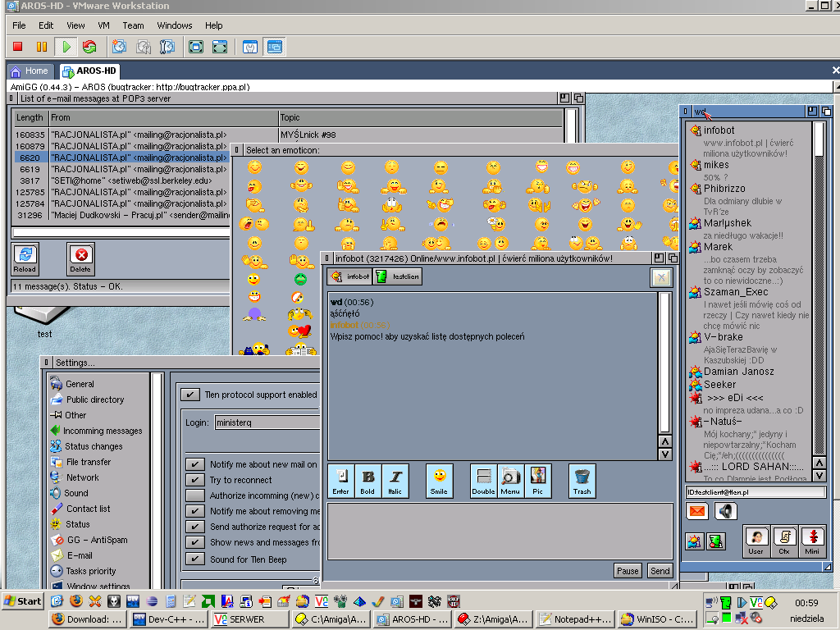
Task: Click the ID:testclient@tlen.pl field
Action: (756, 492)
